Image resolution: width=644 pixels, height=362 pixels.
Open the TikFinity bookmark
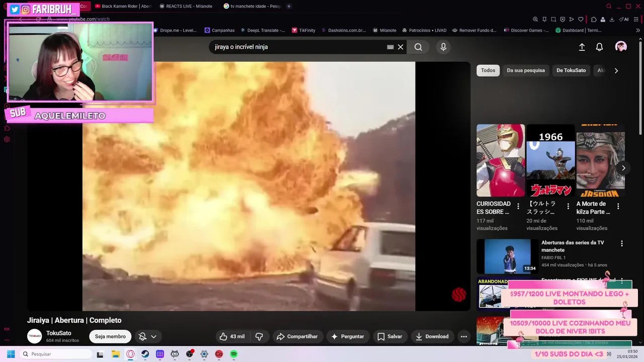click(x=303, y=30)
